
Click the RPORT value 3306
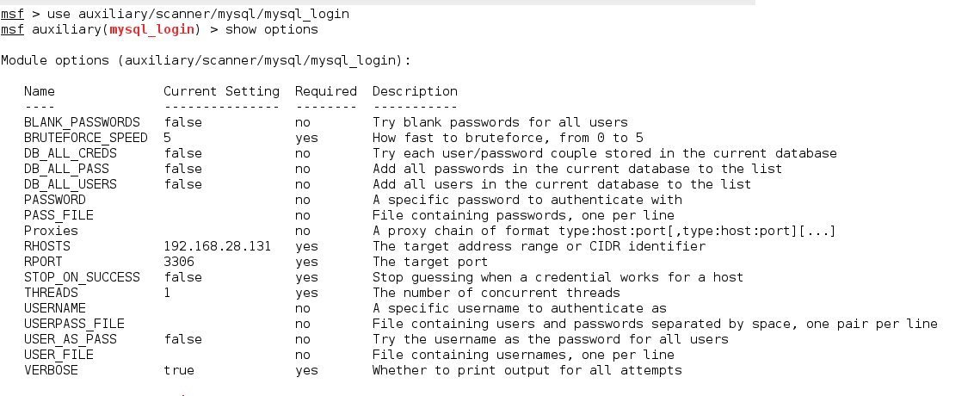coord(179,262)
